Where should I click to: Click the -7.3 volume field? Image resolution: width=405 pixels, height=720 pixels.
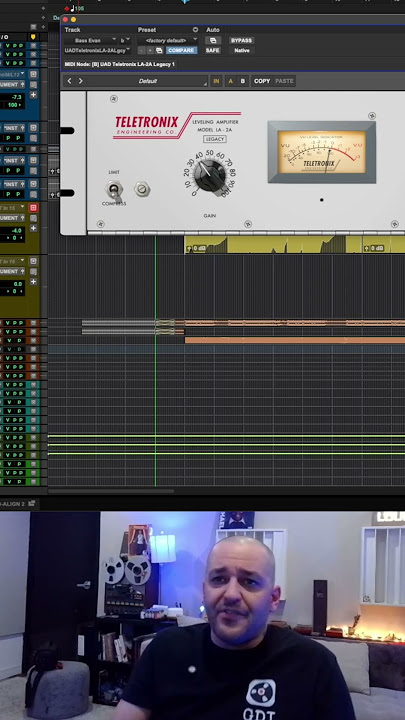[13, 98]
